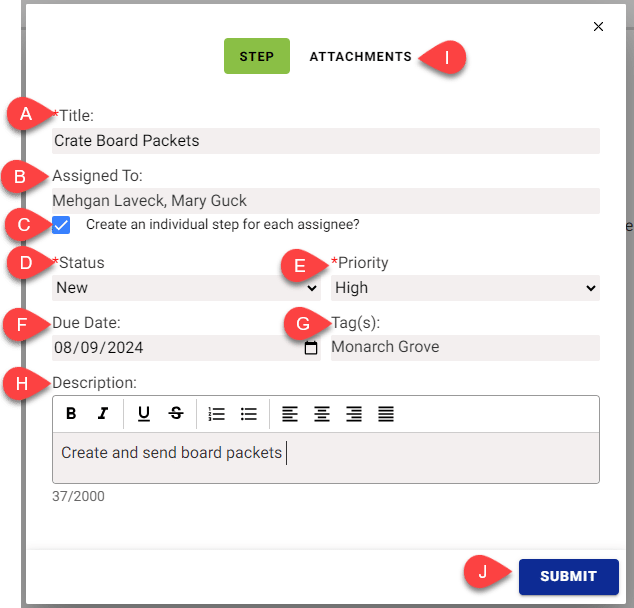Viewport: 634px width, 608px height.
Task: Select checkbox label about individual step per assignee
Action: pos(223,225)
